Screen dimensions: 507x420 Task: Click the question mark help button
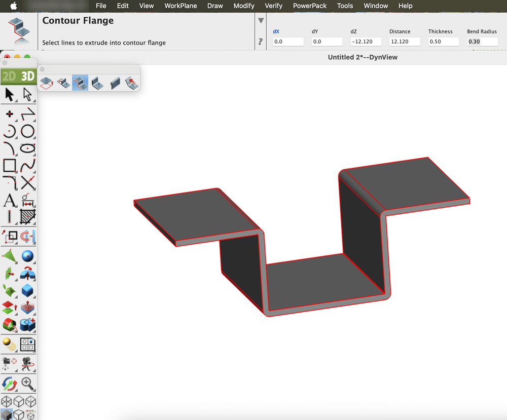tap(261, 42)
